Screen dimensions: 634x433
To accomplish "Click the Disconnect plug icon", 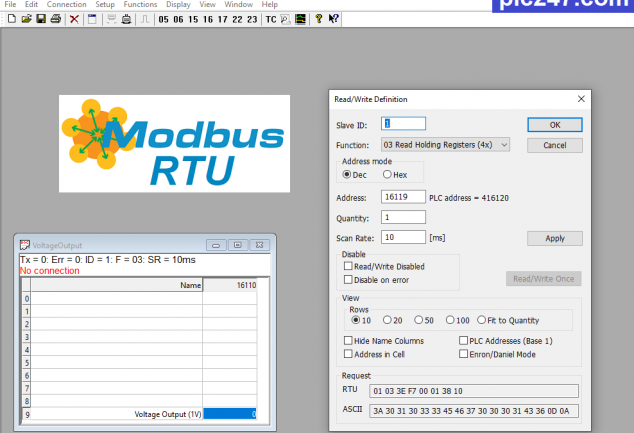I will 126,19.
